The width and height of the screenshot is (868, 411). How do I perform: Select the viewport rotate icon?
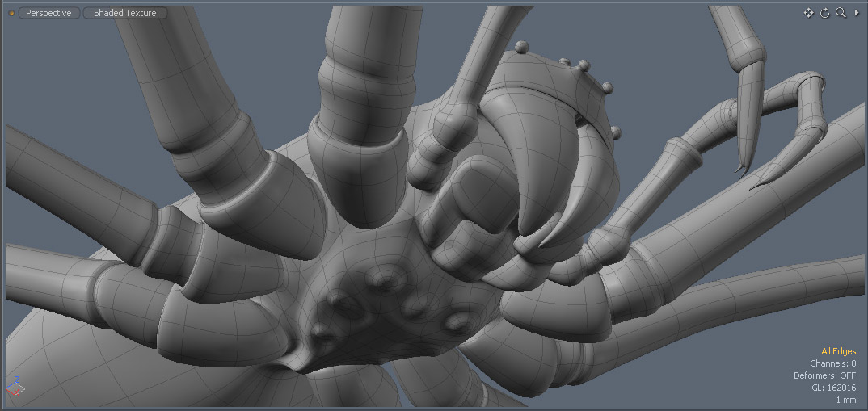click(x=824, y=13)
